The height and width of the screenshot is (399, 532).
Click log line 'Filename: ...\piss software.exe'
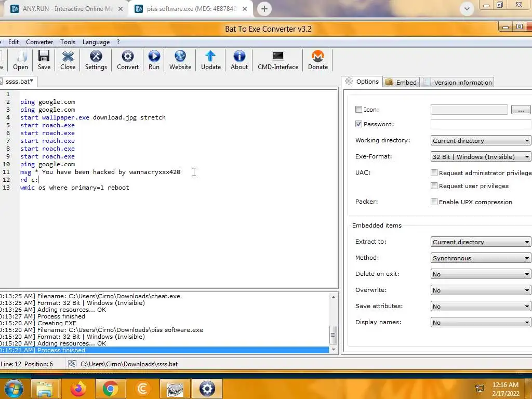[x=120, y=330]
